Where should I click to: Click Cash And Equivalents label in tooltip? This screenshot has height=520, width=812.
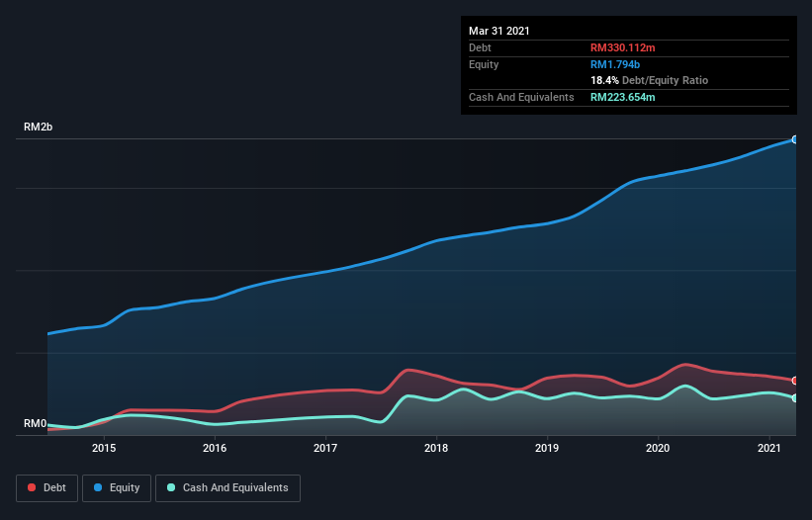[521, 97]
